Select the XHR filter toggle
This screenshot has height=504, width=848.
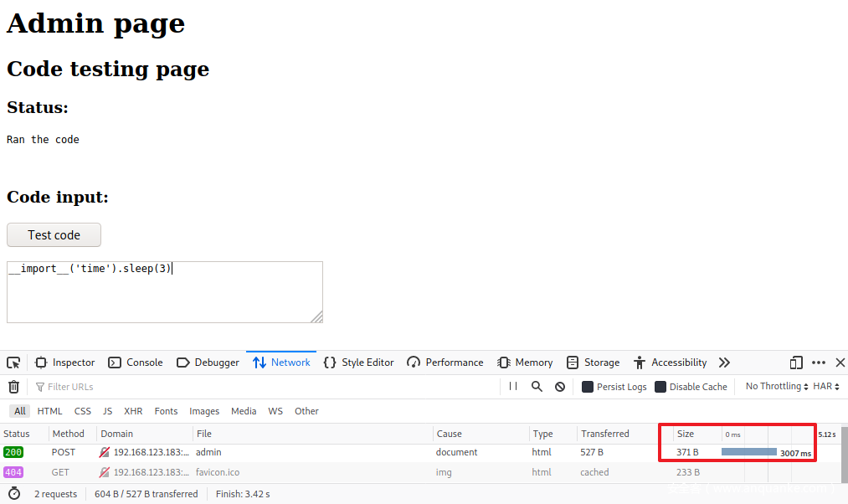[x=133, y=411]
